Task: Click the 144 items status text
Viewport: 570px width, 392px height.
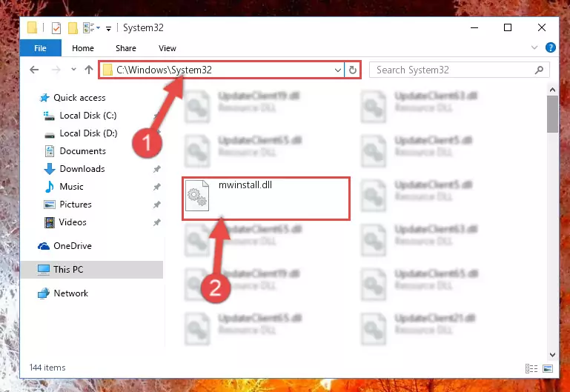Action: 47,368
